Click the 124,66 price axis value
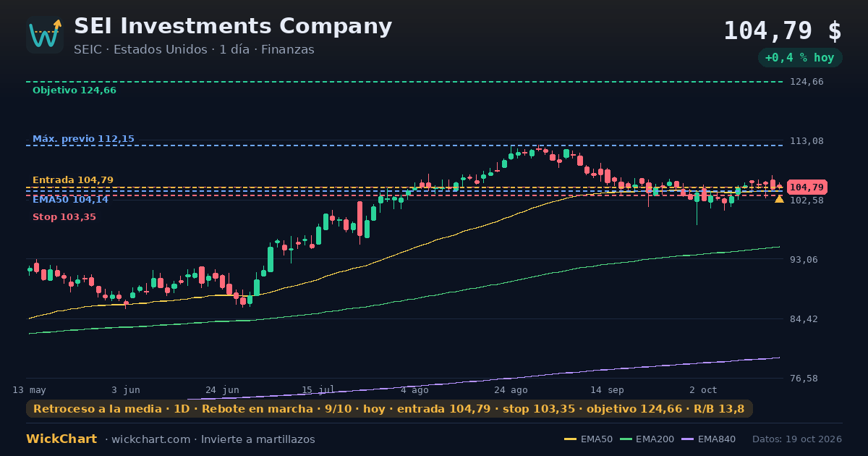This screenshot has width=868, height=456. coord(807,82)
